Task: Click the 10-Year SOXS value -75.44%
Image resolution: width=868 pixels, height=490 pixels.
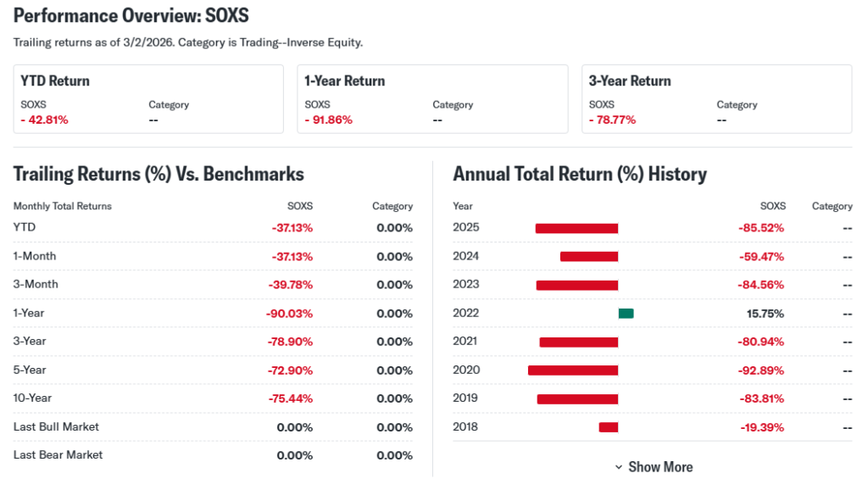Action: coord(289,398)
